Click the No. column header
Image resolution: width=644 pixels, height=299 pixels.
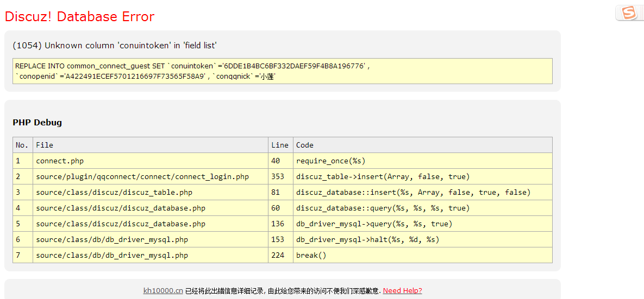[x=22, y=145]
